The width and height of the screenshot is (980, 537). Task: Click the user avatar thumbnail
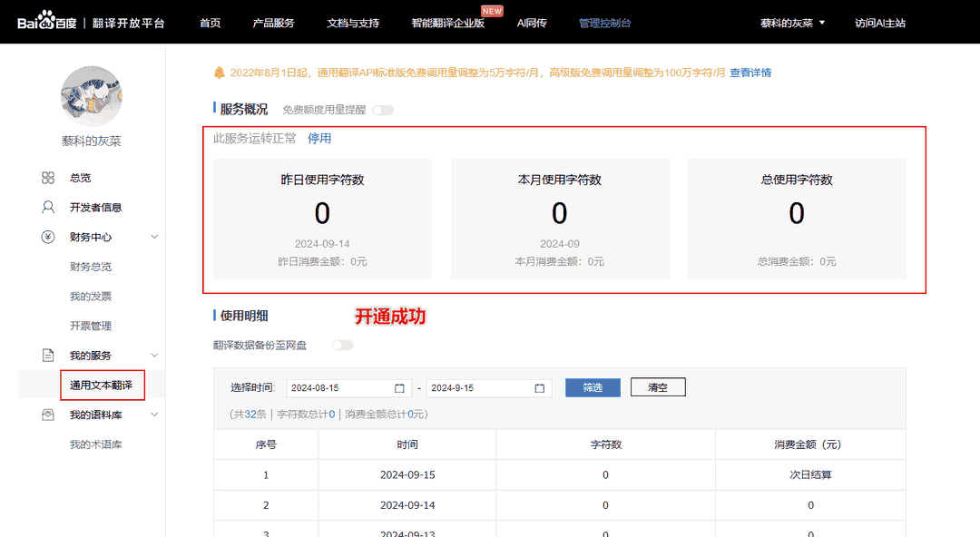(91, 95)
